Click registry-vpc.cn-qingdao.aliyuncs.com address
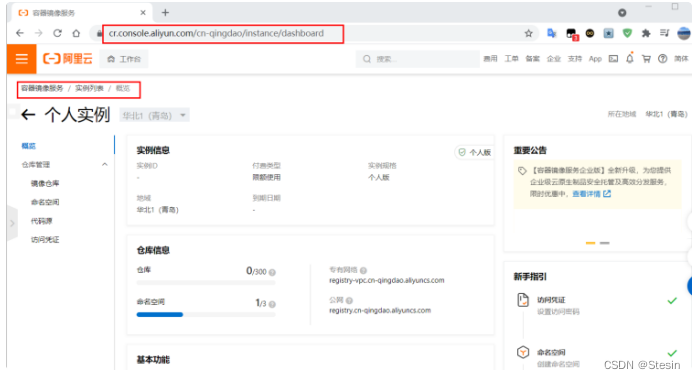The image size is (695, 379). (387, 280)
